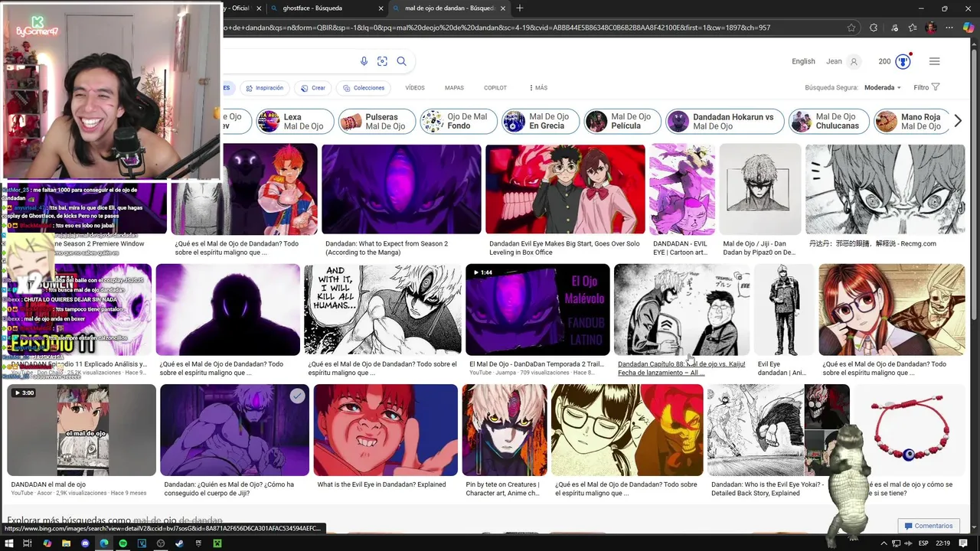
Task: Select mal de ojo de dandan tab
Action: coord(449,8)
